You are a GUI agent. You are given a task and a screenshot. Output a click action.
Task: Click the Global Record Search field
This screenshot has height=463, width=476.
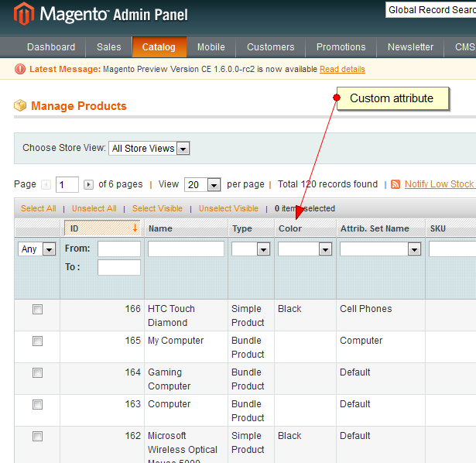(x=431, y=10)
